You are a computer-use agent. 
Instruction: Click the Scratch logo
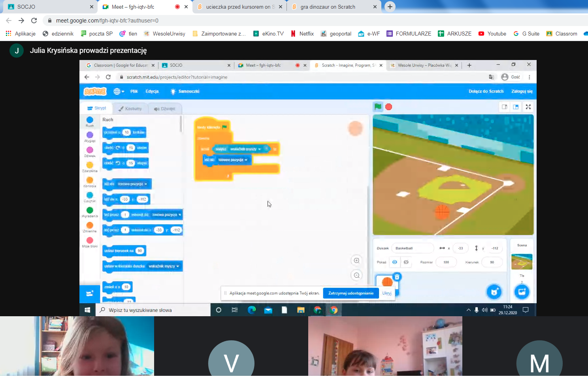coord(95,91)
